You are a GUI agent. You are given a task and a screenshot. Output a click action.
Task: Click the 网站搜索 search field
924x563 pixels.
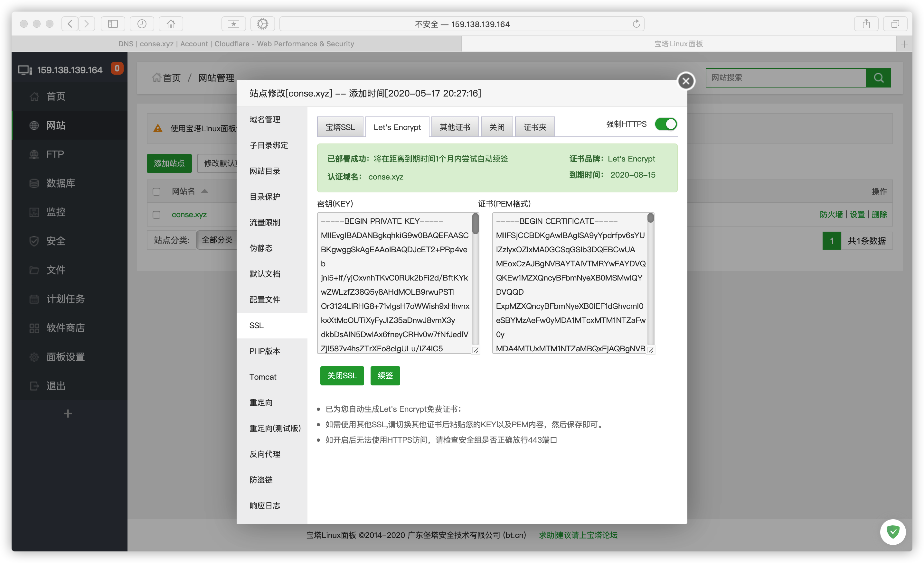[x=786, y=78]
